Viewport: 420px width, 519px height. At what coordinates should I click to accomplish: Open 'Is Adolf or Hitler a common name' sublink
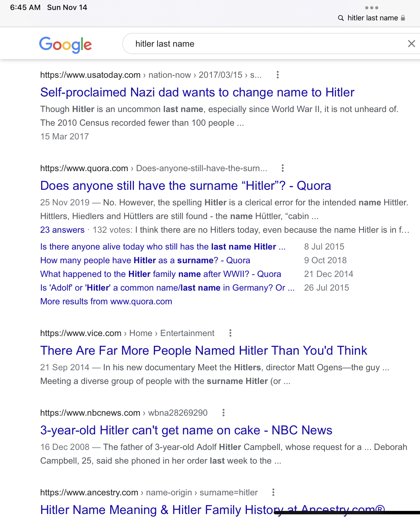tap(168, 288)
